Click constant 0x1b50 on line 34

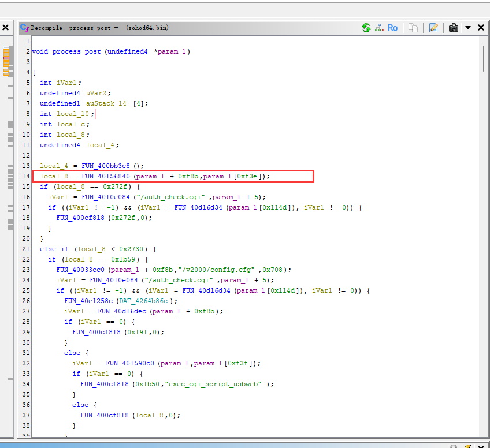[147, 384]
